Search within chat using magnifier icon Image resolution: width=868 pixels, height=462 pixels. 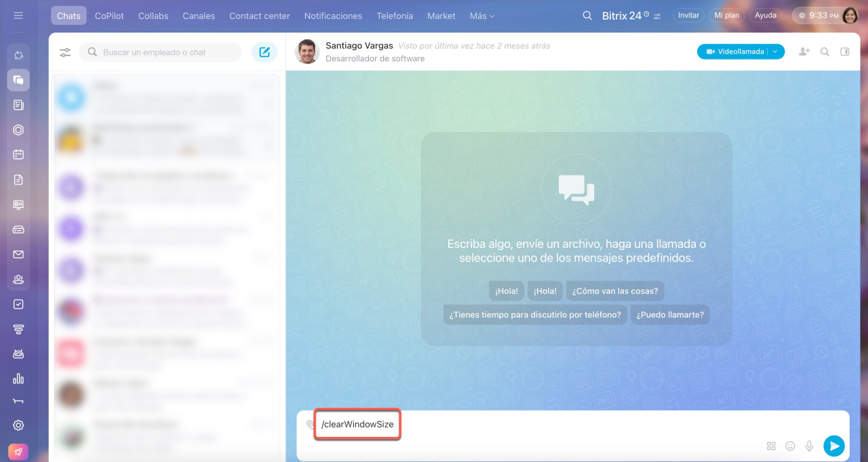click(825, 51)
